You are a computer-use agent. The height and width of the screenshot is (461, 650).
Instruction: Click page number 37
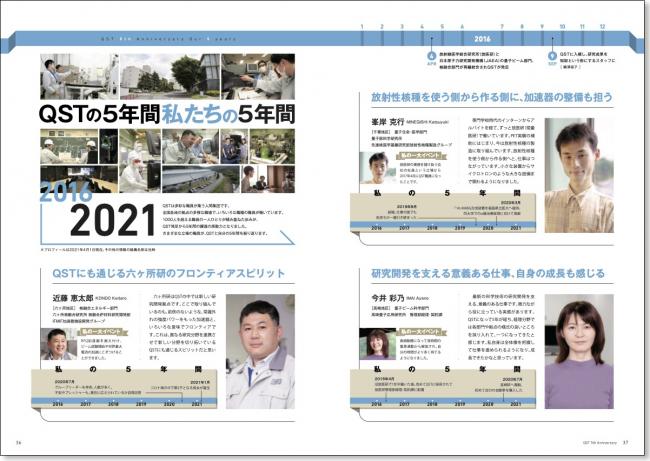(x=625, y=443)
